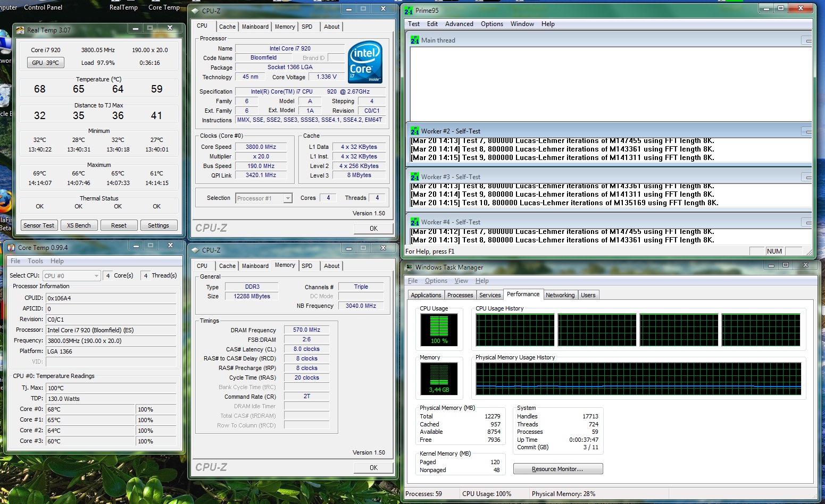Viewport: 825px width, 504px height.
Task: Click the Firefox icon on the desktop edge
Action: coord(4,202)
